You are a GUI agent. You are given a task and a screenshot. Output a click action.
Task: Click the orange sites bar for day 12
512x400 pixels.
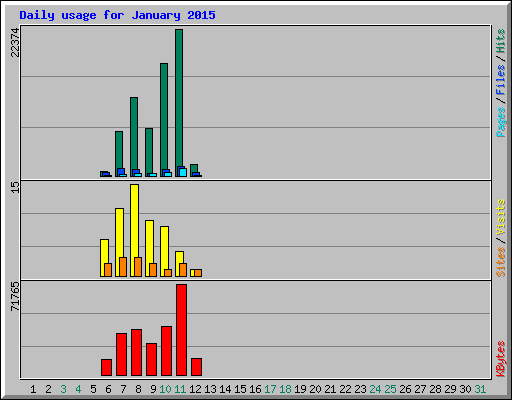[198, 273]
